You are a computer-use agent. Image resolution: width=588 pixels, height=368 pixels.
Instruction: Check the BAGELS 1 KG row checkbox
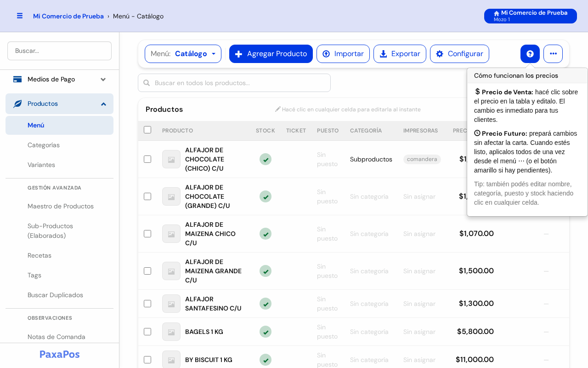tap(147, 332)
